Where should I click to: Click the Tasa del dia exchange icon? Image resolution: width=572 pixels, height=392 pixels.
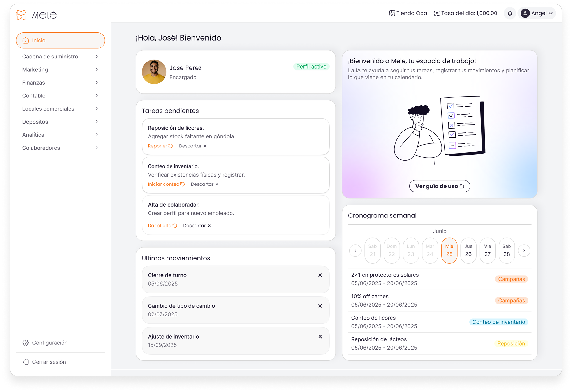pos(437,13)
